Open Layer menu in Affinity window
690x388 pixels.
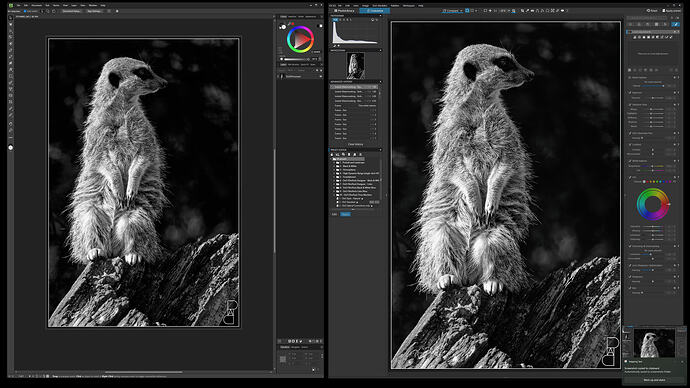click(73, 5)
